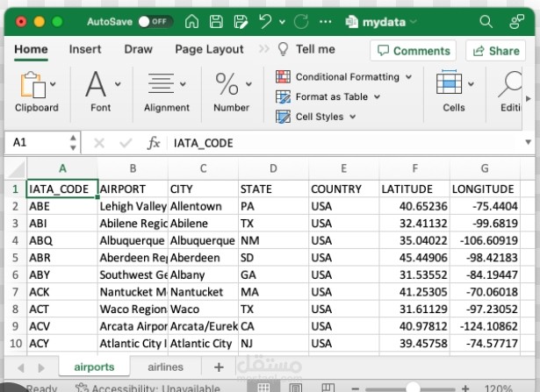Show more ribbon tabs via double chevron

pos(263,49)
